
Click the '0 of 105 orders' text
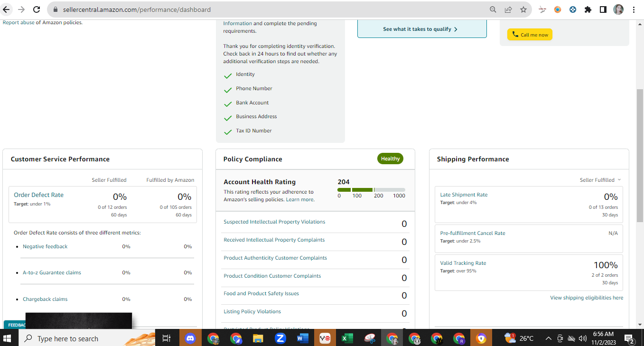176,207
